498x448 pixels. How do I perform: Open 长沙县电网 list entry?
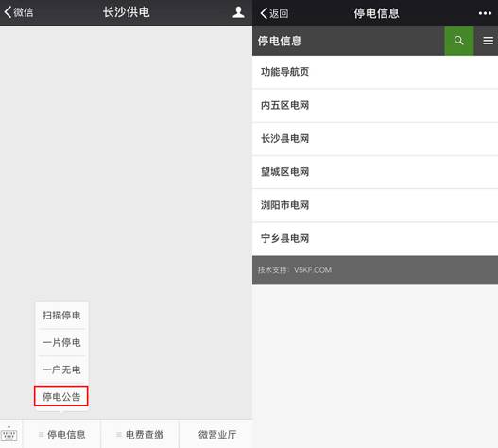[x=375, y=139]
